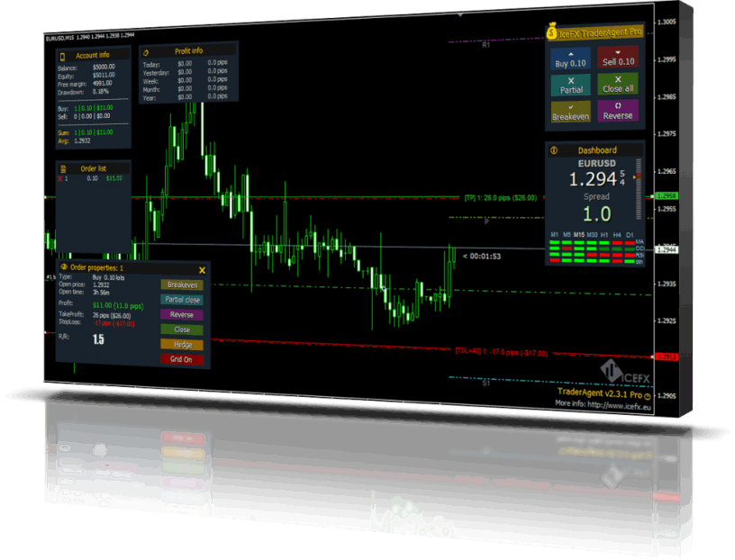Image resolution: width=735 pixels, height=560 pixels.
Task: Toggle the RSI indicator cell for D1
Action: point(629,254)
